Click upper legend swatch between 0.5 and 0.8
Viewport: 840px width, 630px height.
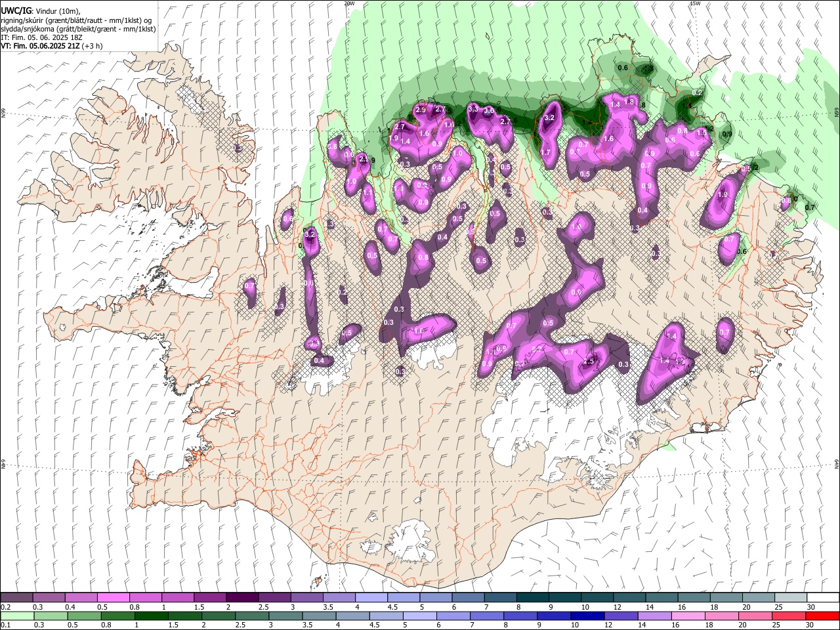tap(113, 597)
